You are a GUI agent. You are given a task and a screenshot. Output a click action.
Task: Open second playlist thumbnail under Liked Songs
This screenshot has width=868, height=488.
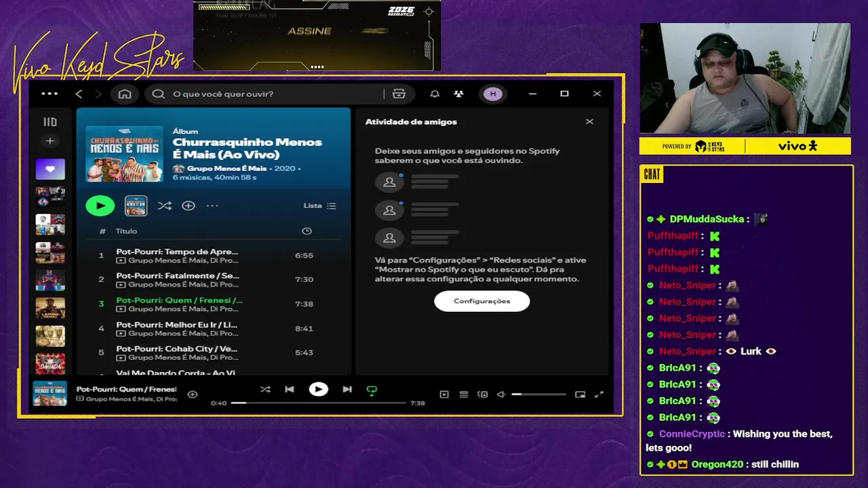(50, 197)
